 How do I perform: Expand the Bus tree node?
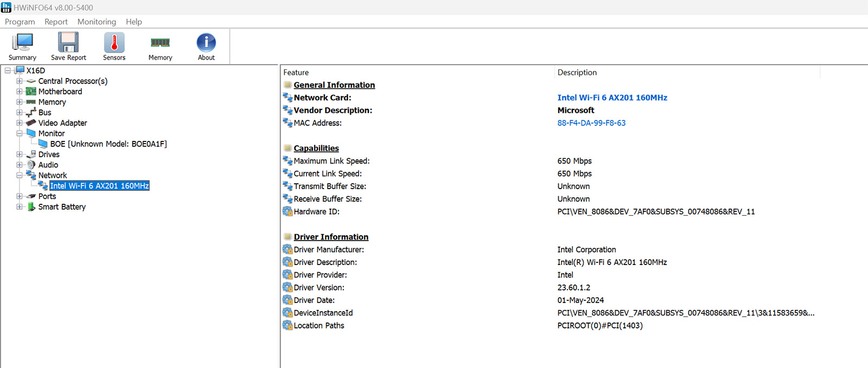point(20,113)
